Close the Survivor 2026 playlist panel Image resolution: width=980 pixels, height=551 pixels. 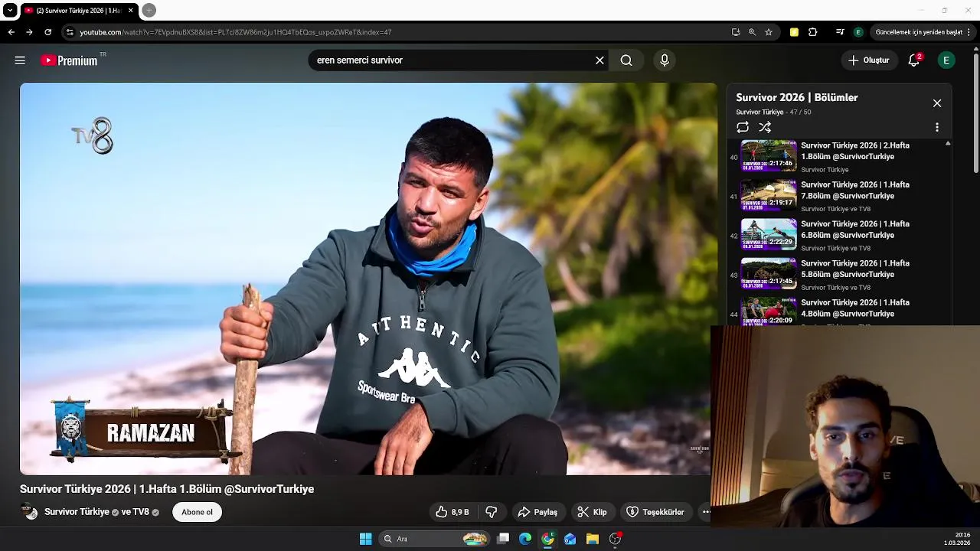tap(936, 103)
